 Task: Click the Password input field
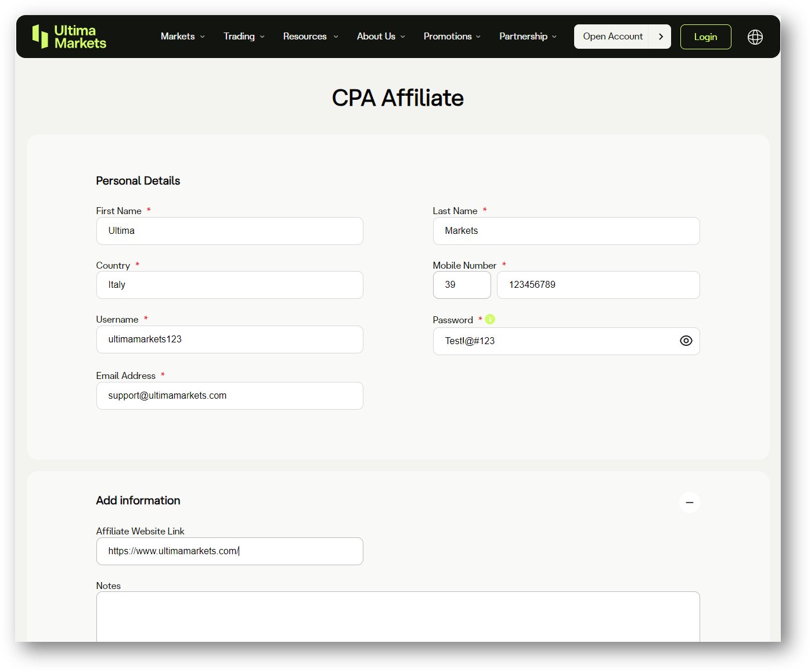point(566,341)
